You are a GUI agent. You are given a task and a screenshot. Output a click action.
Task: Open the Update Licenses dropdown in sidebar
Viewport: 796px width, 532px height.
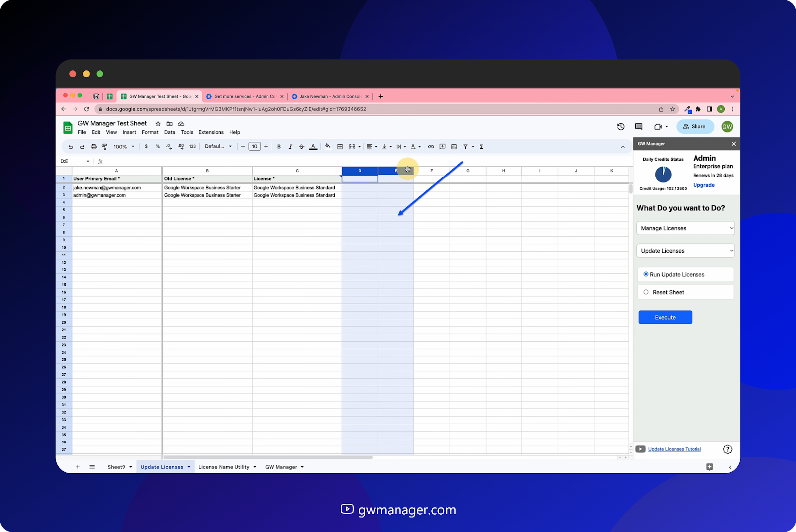686,251
